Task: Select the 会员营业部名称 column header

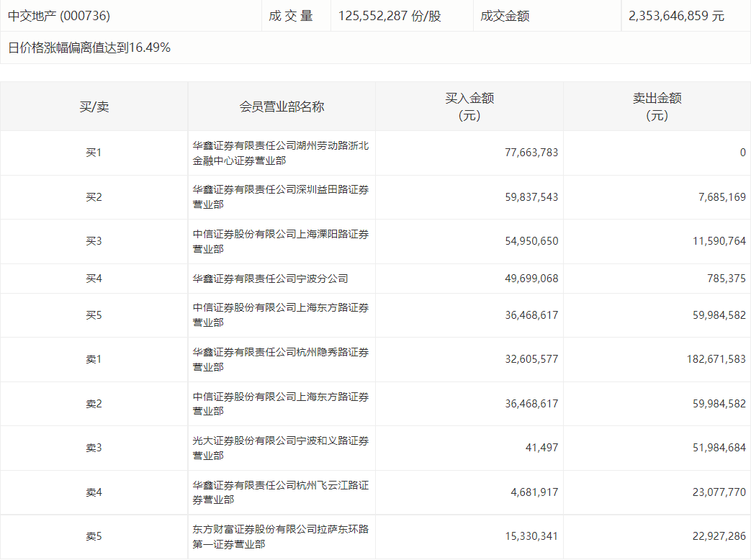Action: point(282,106)
